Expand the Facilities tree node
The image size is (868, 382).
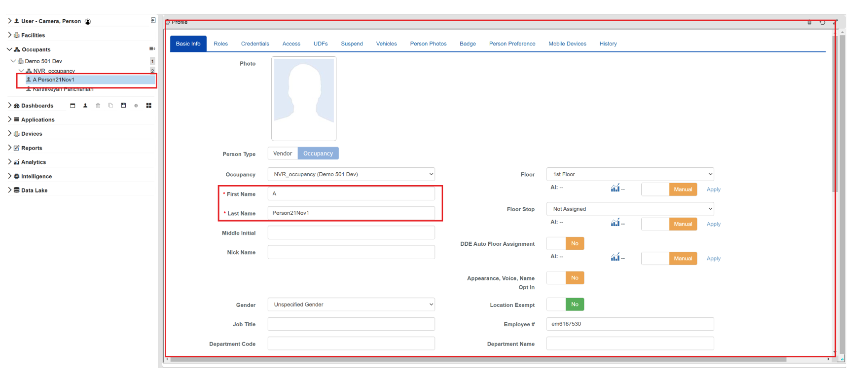coord(10,35)
